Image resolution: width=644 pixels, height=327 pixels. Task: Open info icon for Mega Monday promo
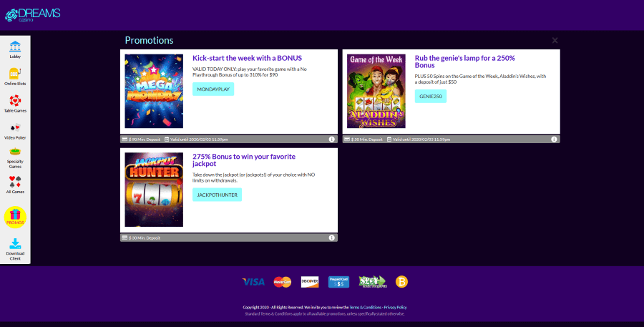pos(331,140)
